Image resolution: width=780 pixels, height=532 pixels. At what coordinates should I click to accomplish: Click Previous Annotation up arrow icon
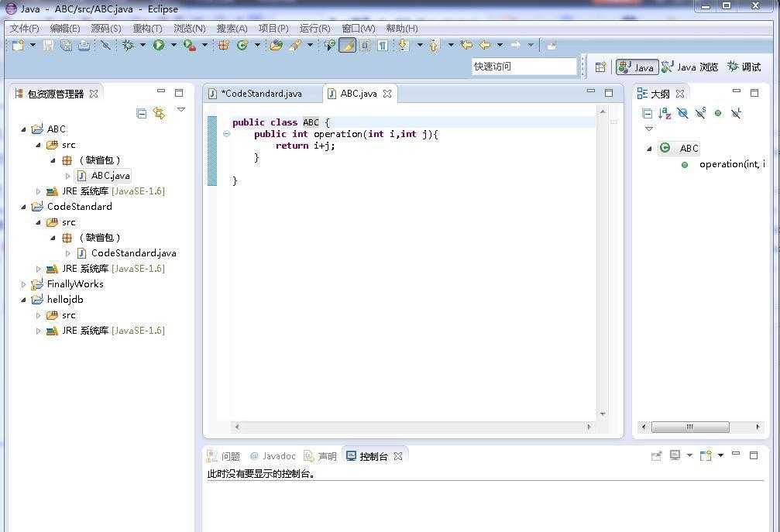(x=435, y=45)
